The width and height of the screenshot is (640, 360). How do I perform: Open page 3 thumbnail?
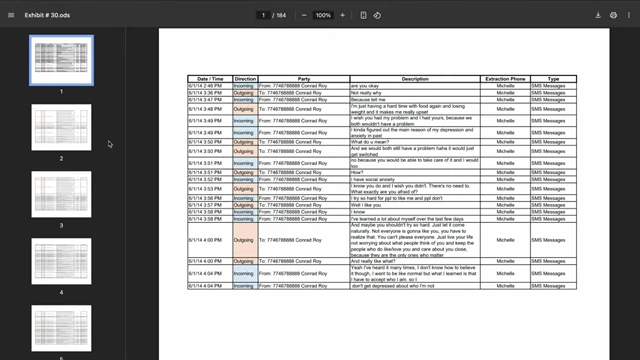(61, 194)
